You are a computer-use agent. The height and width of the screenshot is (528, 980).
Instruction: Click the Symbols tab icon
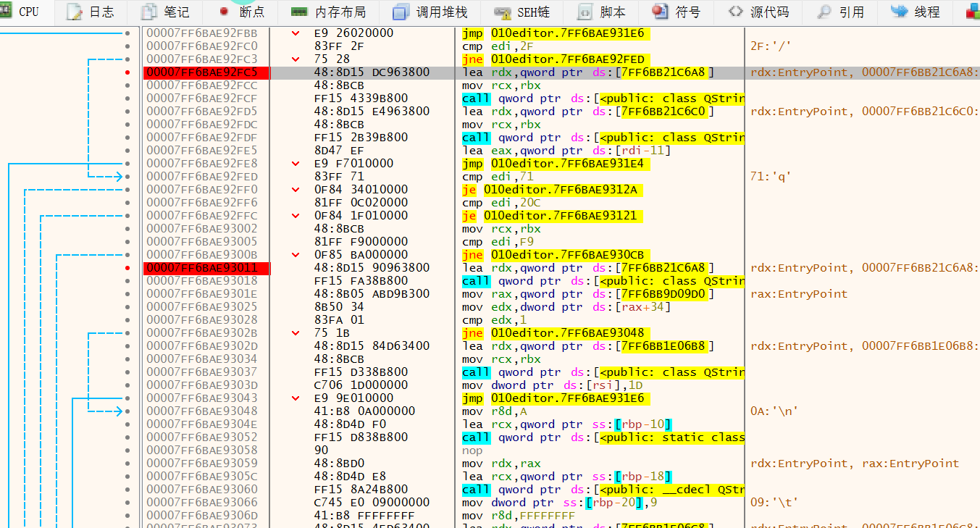pyautogui.click(x=660, y=12)
